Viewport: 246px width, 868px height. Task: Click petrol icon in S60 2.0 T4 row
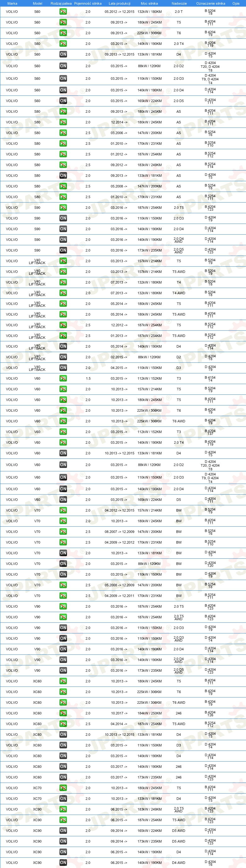(x=63, y=44)
